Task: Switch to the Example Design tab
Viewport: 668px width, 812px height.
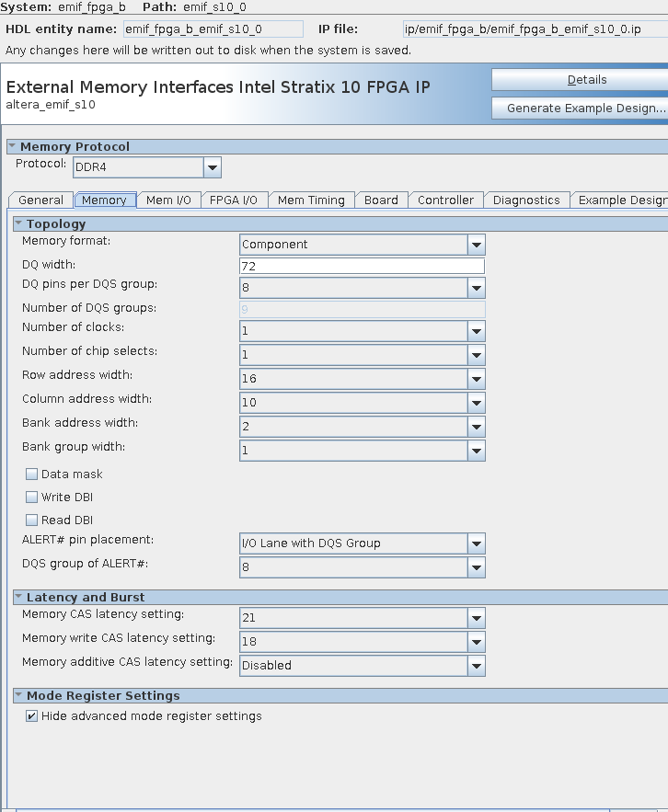Action: (620, 200)
